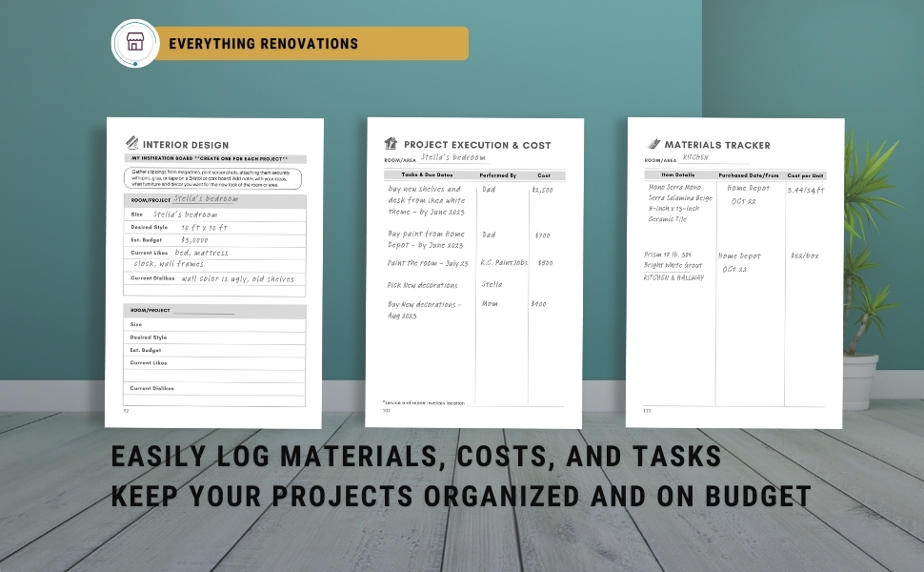Click the Performed By column header
This screenshot has width=924, height=572.
[x=498, y=175]
